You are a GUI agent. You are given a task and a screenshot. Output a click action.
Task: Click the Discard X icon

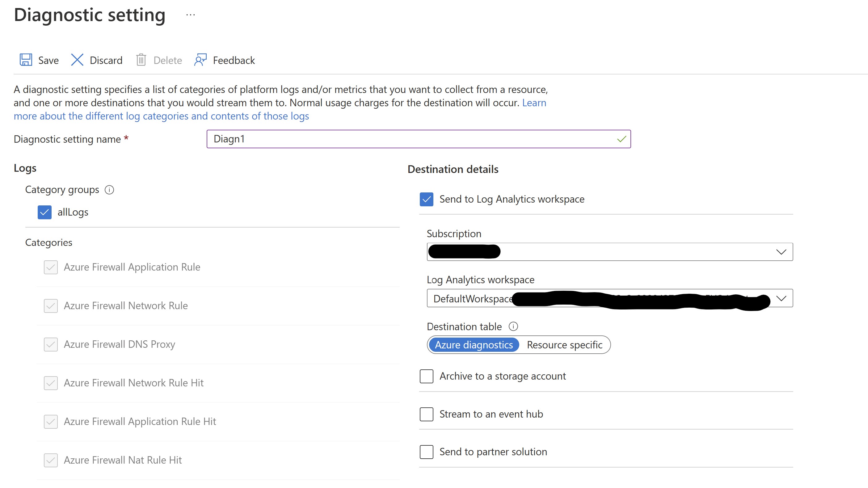click(x=77, y=60)
